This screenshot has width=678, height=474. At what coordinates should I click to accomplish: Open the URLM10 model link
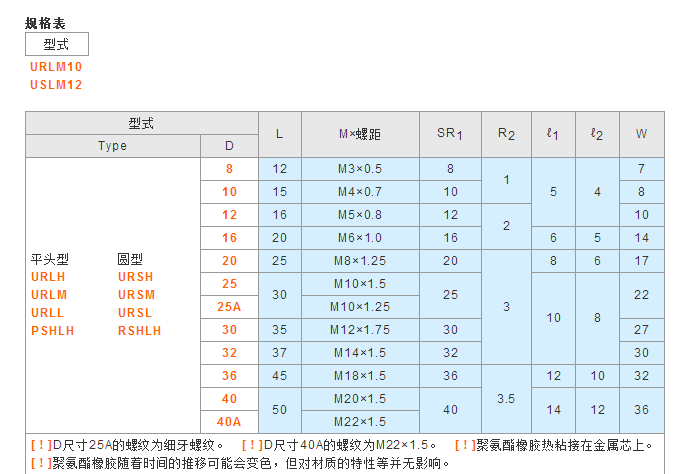coord(56,67)
